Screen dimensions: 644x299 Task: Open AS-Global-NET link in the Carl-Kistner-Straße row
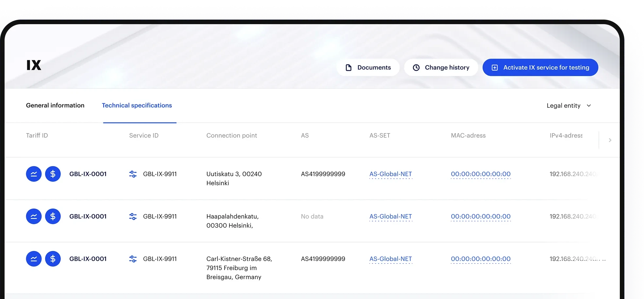[391, 259]
